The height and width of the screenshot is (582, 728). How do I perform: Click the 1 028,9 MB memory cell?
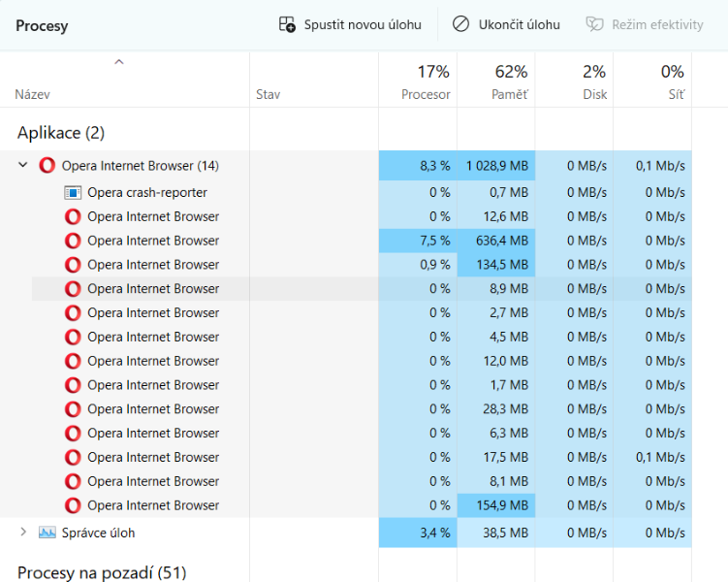pyautogui.click(x=496, y=165)
